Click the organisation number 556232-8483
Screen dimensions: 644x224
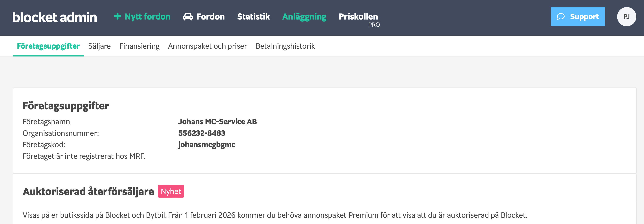(202, 133)
